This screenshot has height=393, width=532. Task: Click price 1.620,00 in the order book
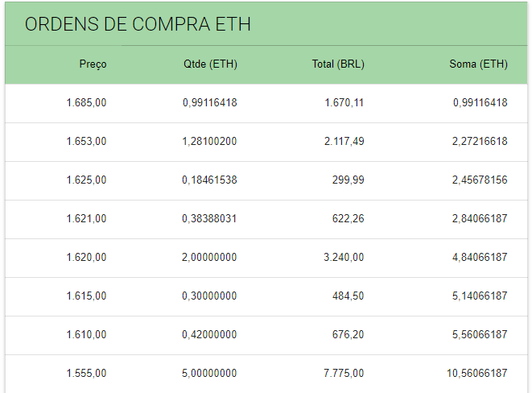coord(86,258)
